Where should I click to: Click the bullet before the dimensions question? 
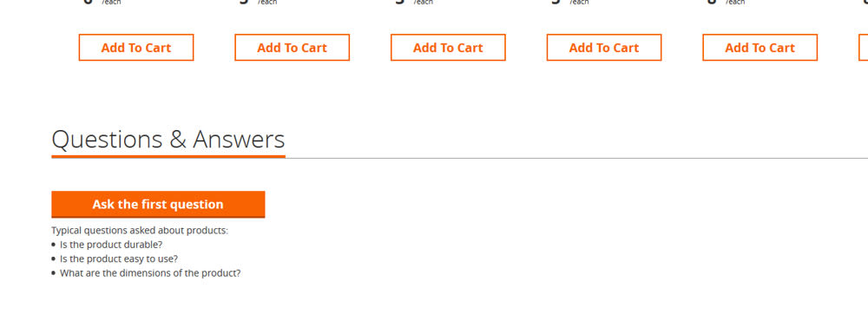(54, 273)
